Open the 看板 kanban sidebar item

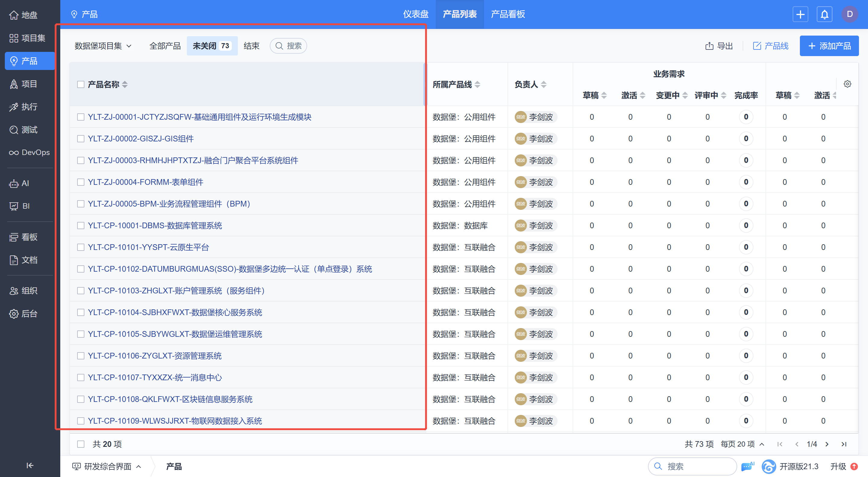tap(23, 237)
